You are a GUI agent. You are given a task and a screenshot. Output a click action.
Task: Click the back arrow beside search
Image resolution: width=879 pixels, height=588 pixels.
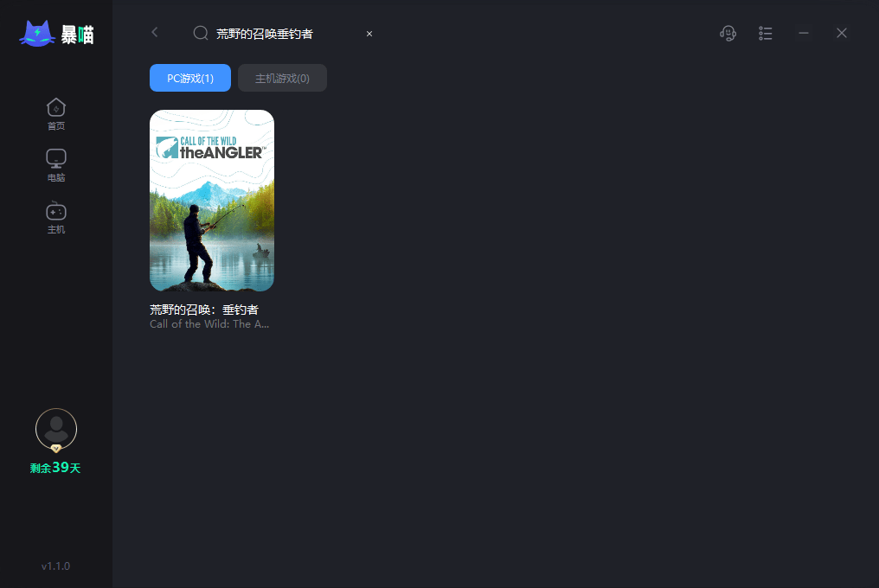click(155, 33)
